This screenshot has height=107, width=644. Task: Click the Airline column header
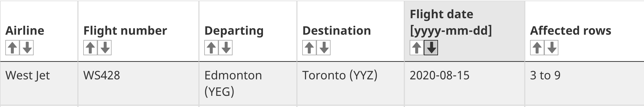[x=25, y=31]
